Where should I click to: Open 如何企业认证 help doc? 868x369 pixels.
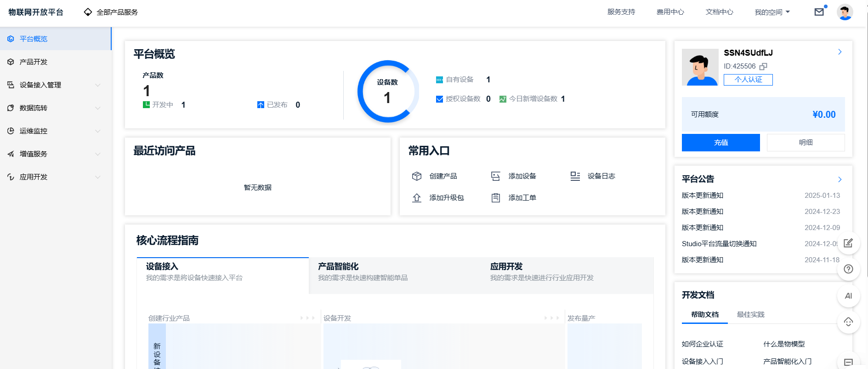[x=703, y=344]
